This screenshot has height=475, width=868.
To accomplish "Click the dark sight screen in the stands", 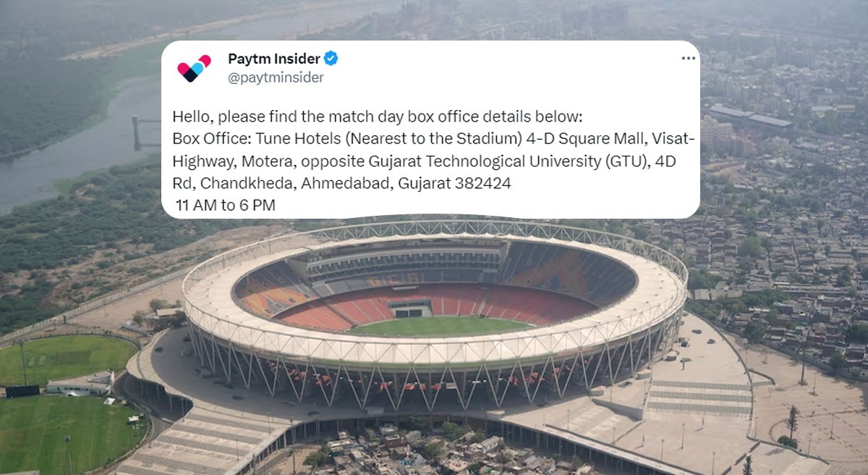I will [x=411, y=308].
